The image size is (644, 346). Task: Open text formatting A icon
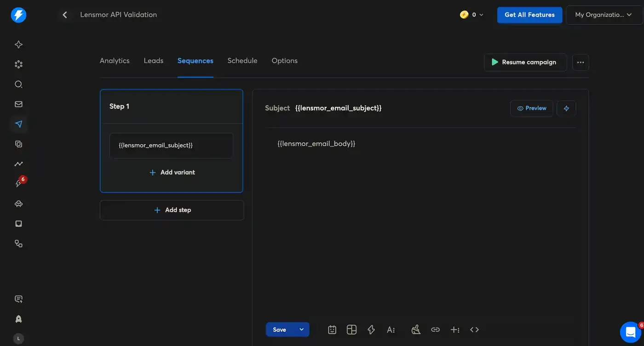[x=391, y=329]
